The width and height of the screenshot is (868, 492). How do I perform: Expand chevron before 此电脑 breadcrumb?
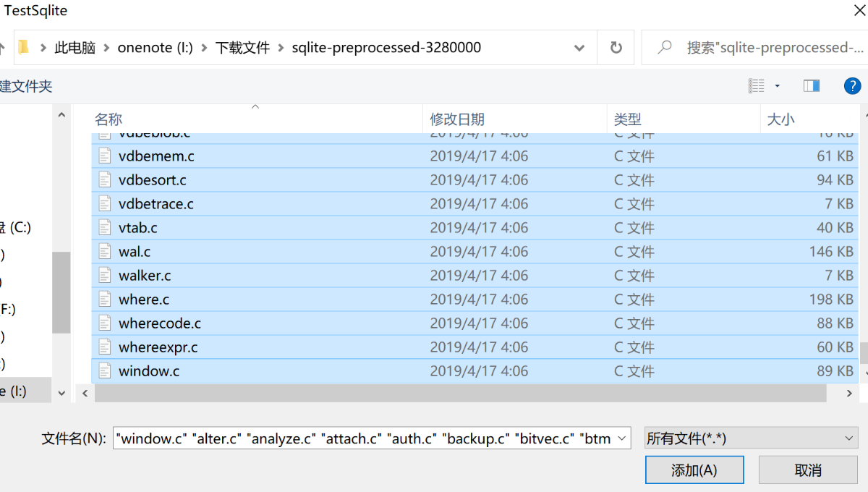[x=43, y=48]
